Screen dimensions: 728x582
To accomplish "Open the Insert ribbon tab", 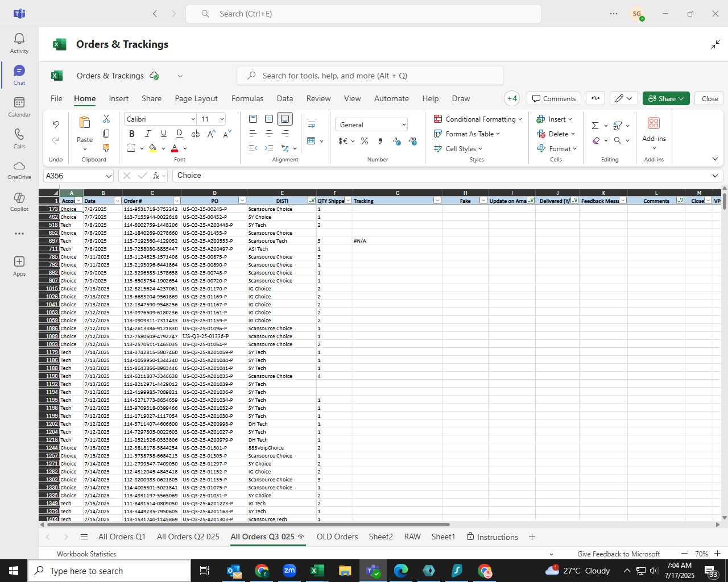I will pyautogui.click(x=119, y=98).
